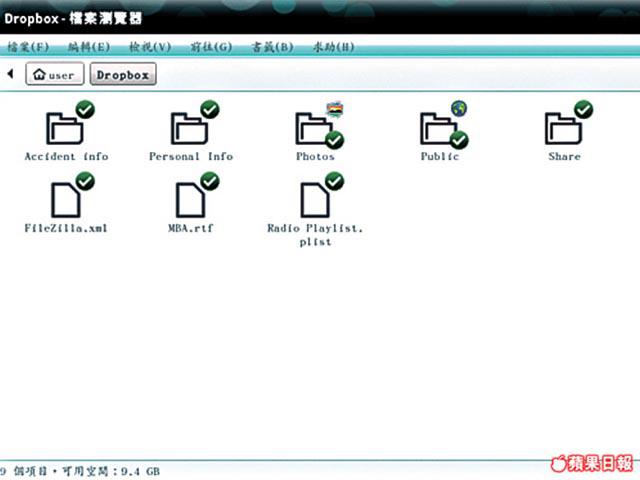Click the sync checkmark on Personal Info folder

click(210, 109)
